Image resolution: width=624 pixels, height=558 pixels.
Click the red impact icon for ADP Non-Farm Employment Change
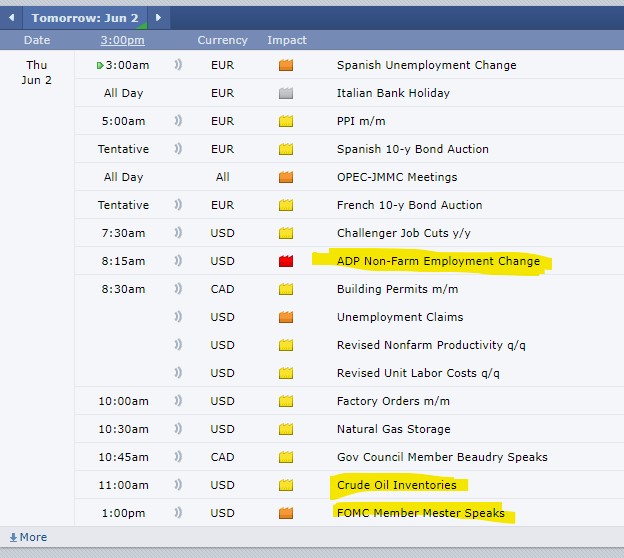(286, 261)
